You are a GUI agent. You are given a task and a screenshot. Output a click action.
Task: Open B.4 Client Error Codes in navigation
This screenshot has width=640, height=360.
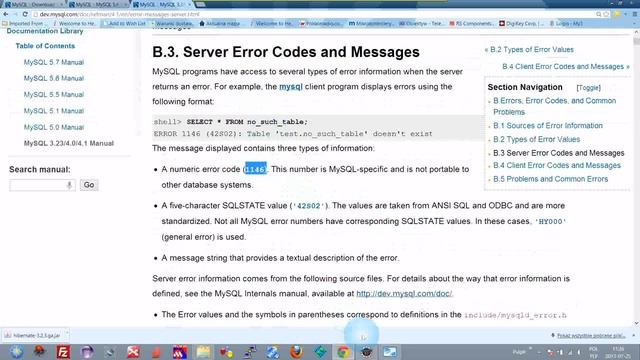tap(557, 165)
